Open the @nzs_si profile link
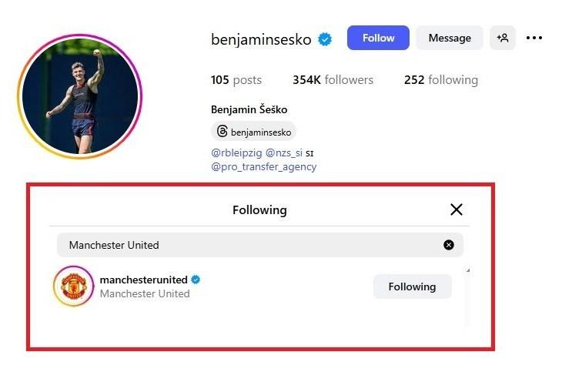 click(284, 153)
